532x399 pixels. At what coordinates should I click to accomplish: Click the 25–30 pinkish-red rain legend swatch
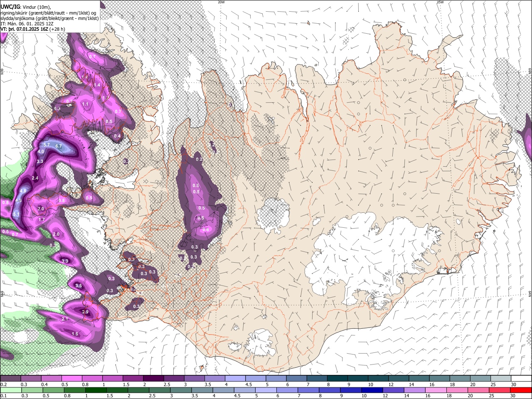[x=500, y=390]
